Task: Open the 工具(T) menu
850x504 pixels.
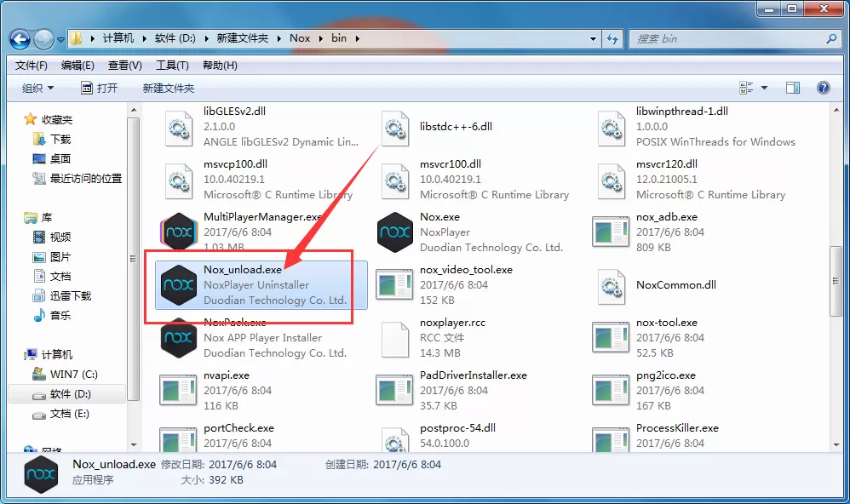Action: pos(172,66)
